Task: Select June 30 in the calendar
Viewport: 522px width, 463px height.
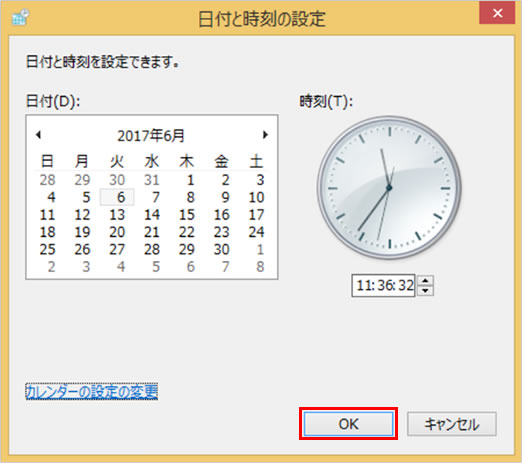Action: point(222,249)
